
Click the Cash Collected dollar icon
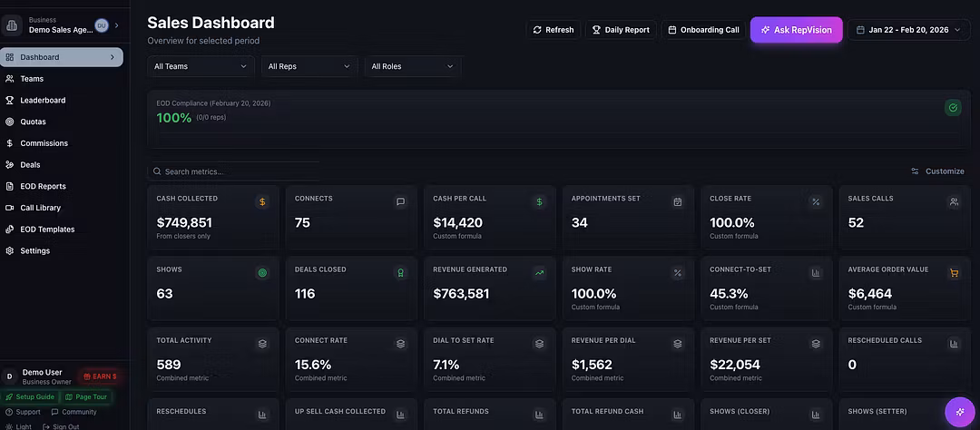tap(262, 202)
